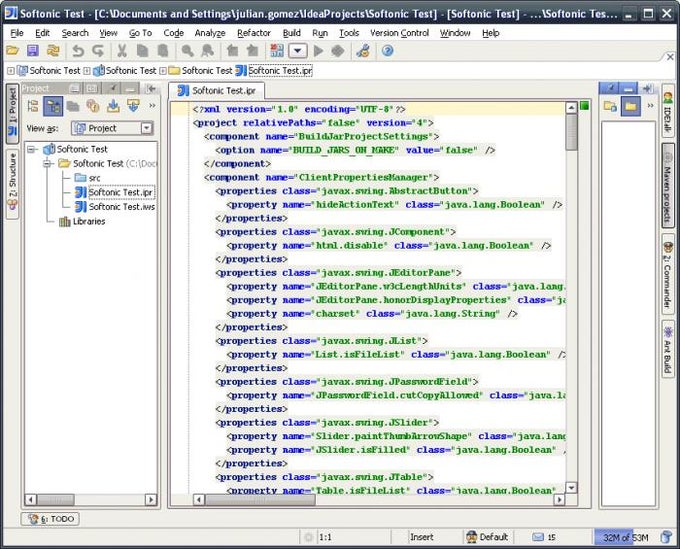
Task: Toggle the highlighted structure view button in Project panel
Action: [53, 106]
